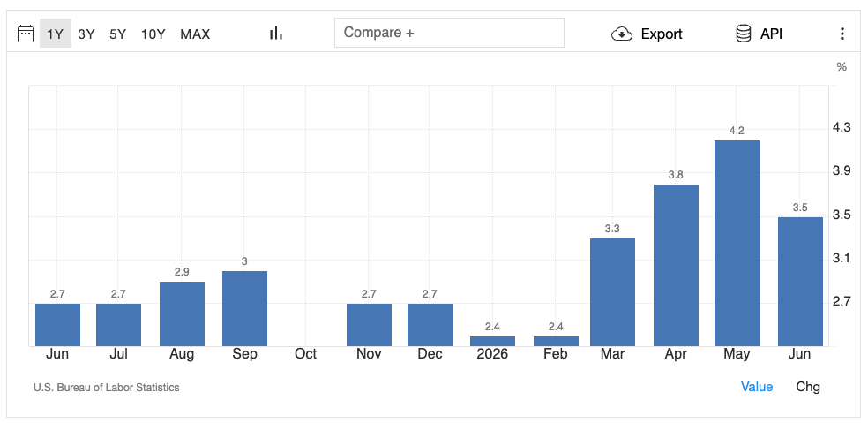Viewport: 868px width, 423px height.
Task: Click the API database icon
Action: tap(743, 34)
